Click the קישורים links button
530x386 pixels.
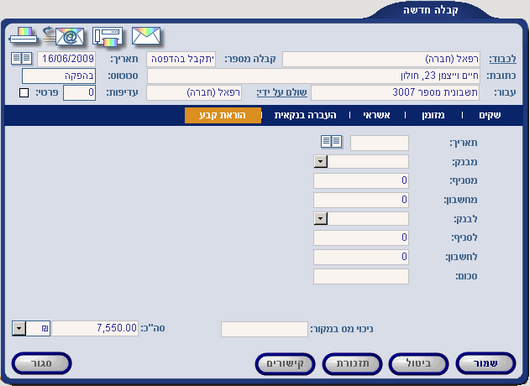coord(285,364)
